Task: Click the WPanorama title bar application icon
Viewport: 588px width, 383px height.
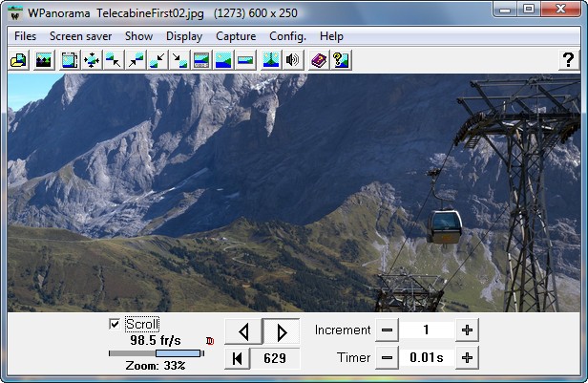Action: pos(15,14)
